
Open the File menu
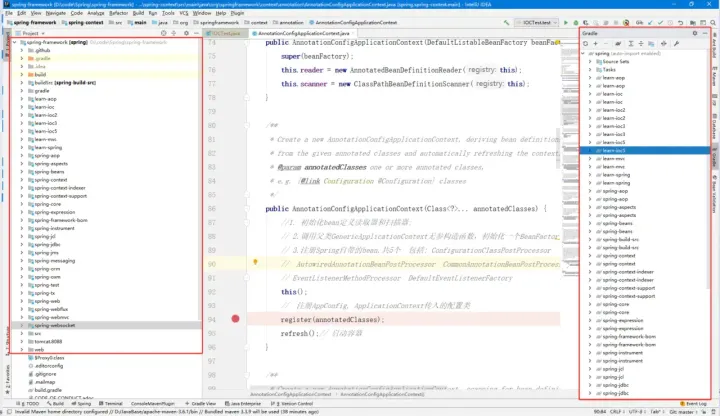click(9, 13)
